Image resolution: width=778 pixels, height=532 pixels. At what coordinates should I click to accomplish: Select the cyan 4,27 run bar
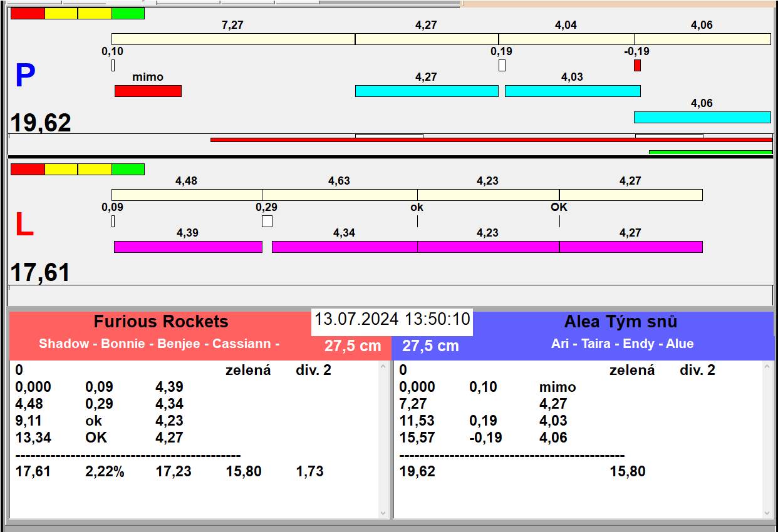(427, 91)
